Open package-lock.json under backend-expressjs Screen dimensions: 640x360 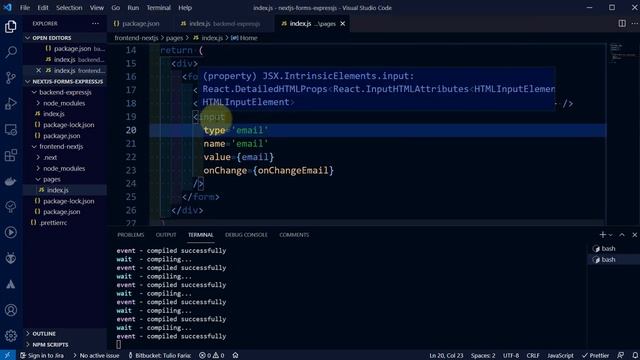tap(69, 125)
